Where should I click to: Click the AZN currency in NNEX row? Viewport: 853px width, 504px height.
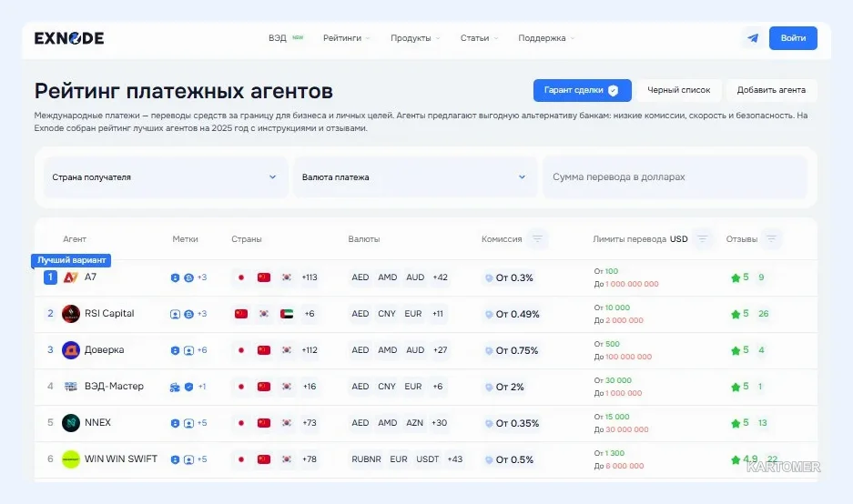coord(414,422)
